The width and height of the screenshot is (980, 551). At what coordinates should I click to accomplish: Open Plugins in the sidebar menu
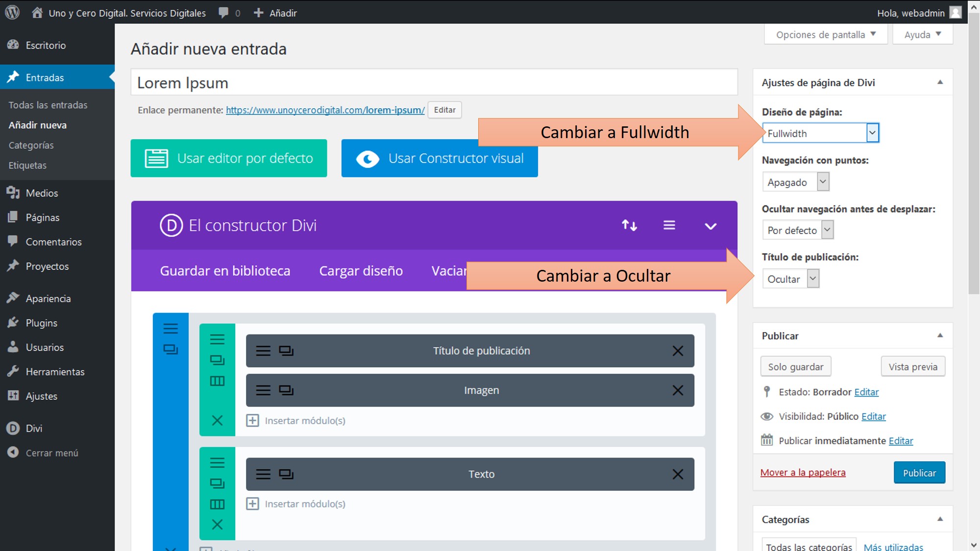coord(42,323)
